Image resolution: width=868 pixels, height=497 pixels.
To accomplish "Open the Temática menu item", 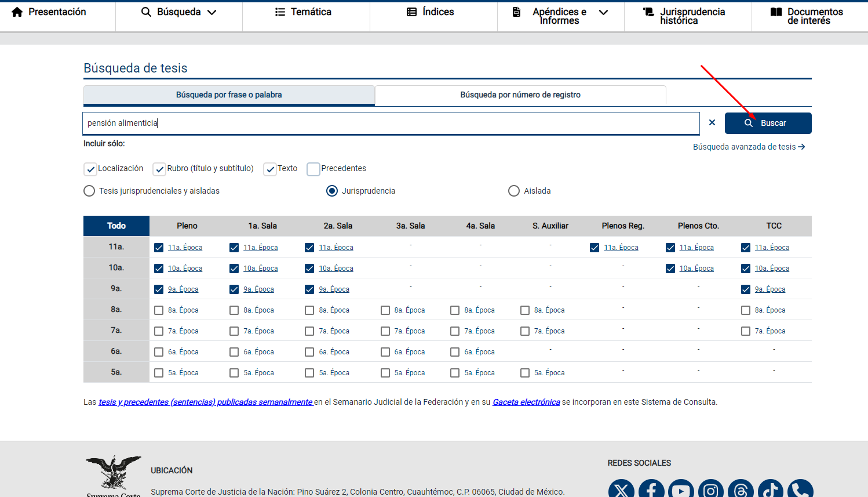I will (x=304, y=12).
